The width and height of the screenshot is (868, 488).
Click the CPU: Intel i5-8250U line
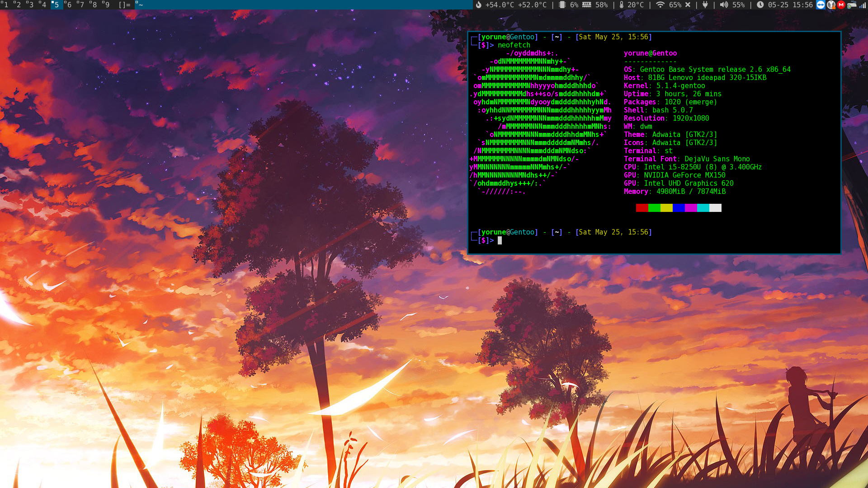tap(693, 167)
